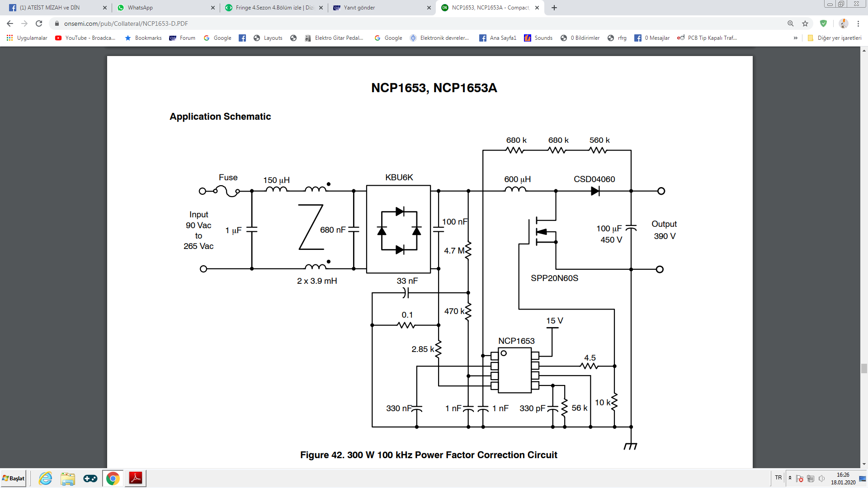Open the Başlat start menu
Image resolution: width=868 pixels, height=488 pixels.
pyautogui.click(x=14, y=479)
